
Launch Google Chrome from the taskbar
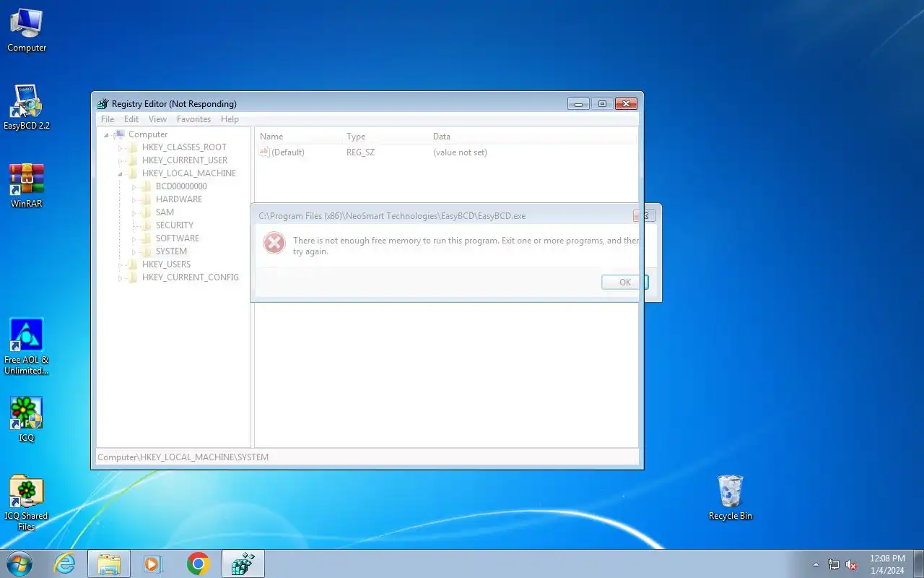coord(198,564)
